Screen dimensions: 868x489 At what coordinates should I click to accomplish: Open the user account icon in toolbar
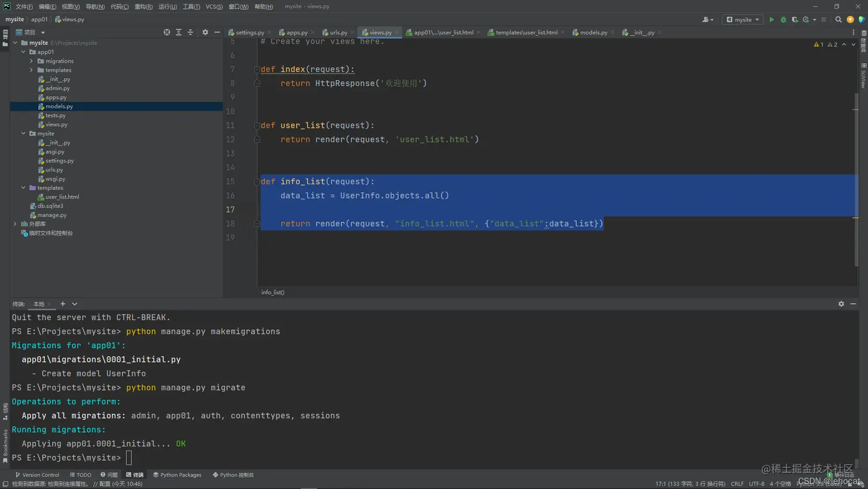pyautogui.click(x=707, y=20)
